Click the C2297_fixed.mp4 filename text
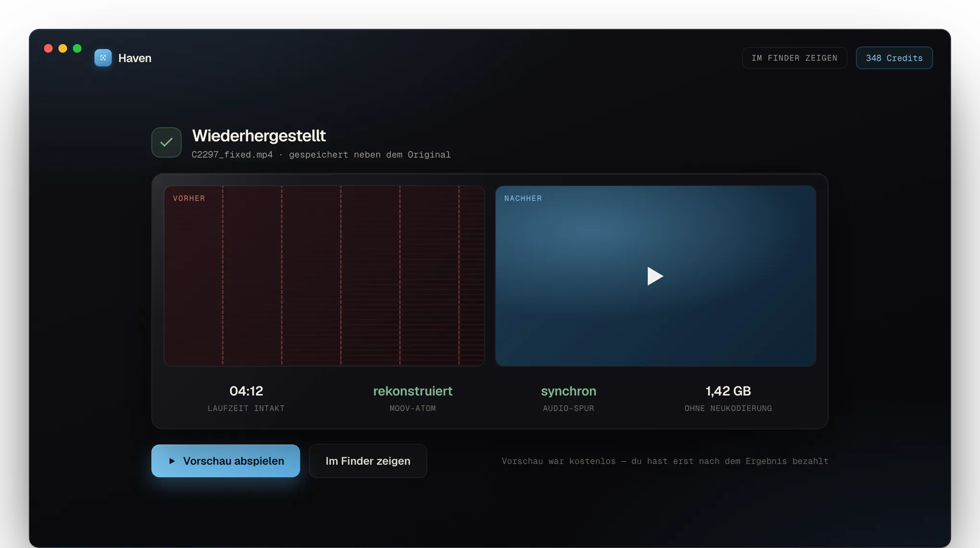Screen dimensions: 980x548 [x=232, y=155]
